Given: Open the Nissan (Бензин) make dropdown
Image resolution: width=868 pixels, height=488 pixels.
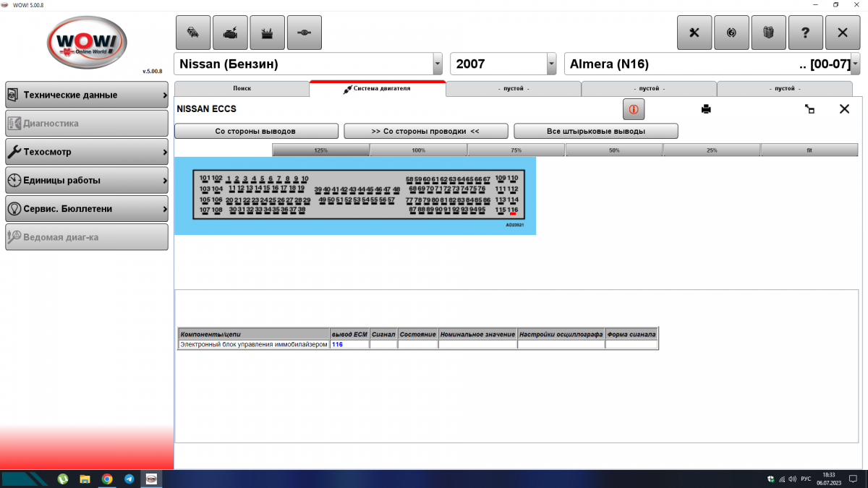Looking at the screenshot, I should coord(437,64).
